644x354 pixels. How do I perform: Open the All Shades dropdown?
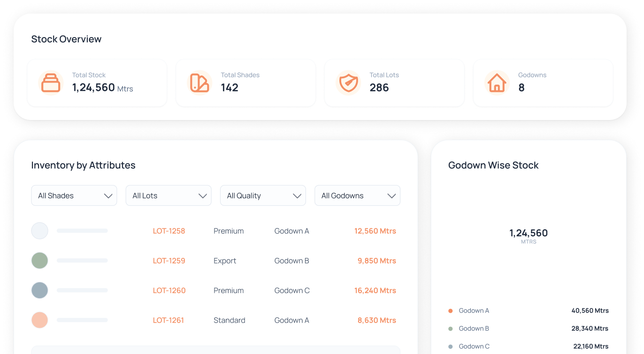(74, 196)
